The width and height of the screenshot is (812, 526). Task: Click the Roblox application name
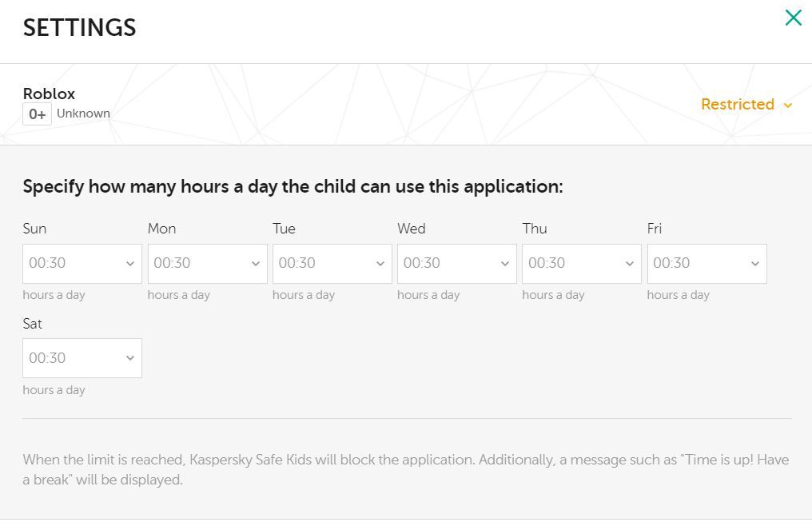pos(49,94)
